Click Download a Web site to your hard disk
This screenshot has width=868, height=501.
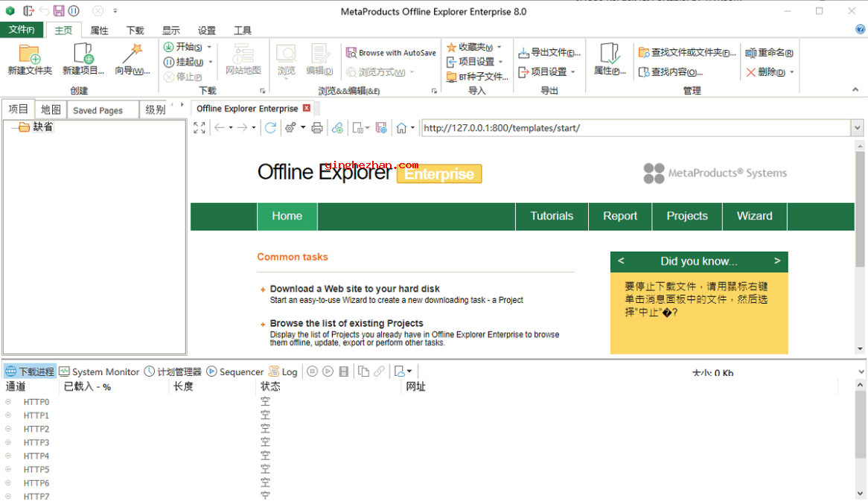click(355, 288)
